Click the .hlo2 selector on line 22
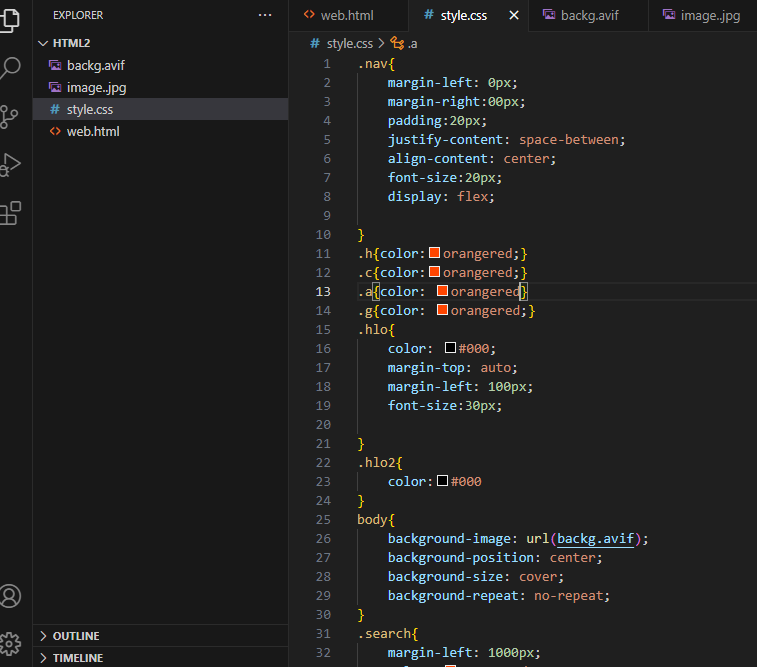The height and width of the screenshot is (667, 757). coord(376,462)
